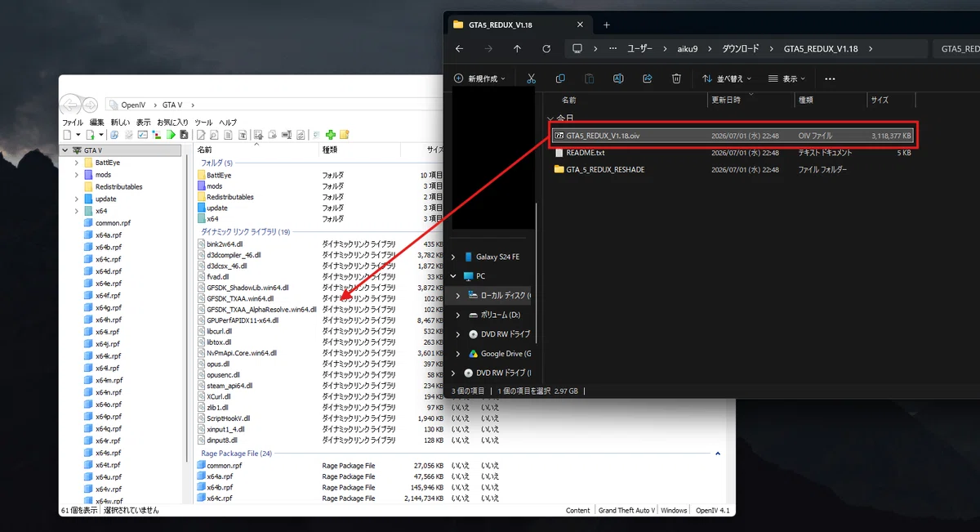This screenshot has height=532, width=980.
Task: Select GTA5_REDUX_V1.18.oiv file
Action: pos(733,136)
